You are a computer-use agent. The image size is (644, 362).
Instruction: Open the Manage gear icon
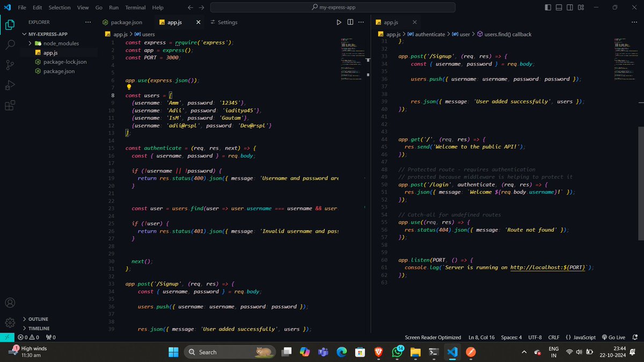click(x=10, y=323)
